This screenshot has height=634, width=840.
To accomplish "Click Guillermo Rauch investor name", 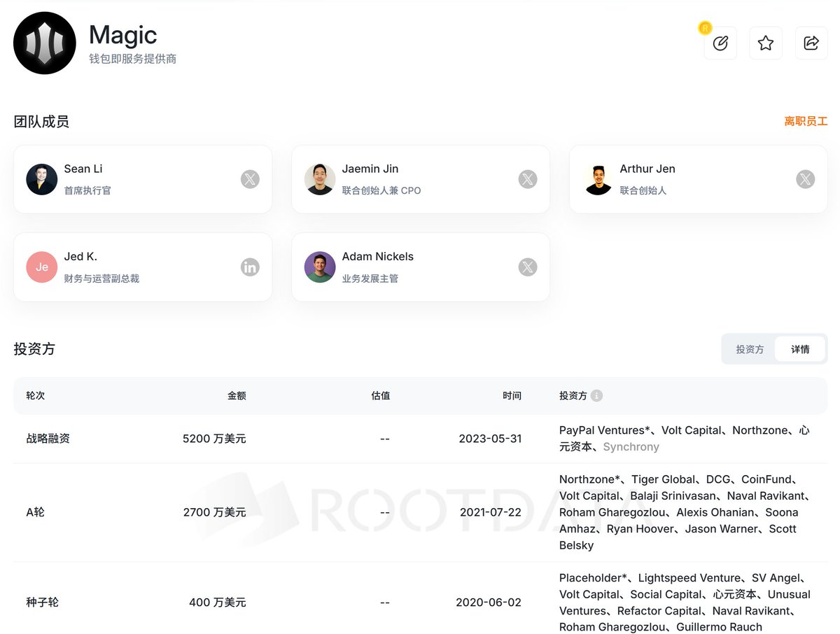I will coord(719,627).
